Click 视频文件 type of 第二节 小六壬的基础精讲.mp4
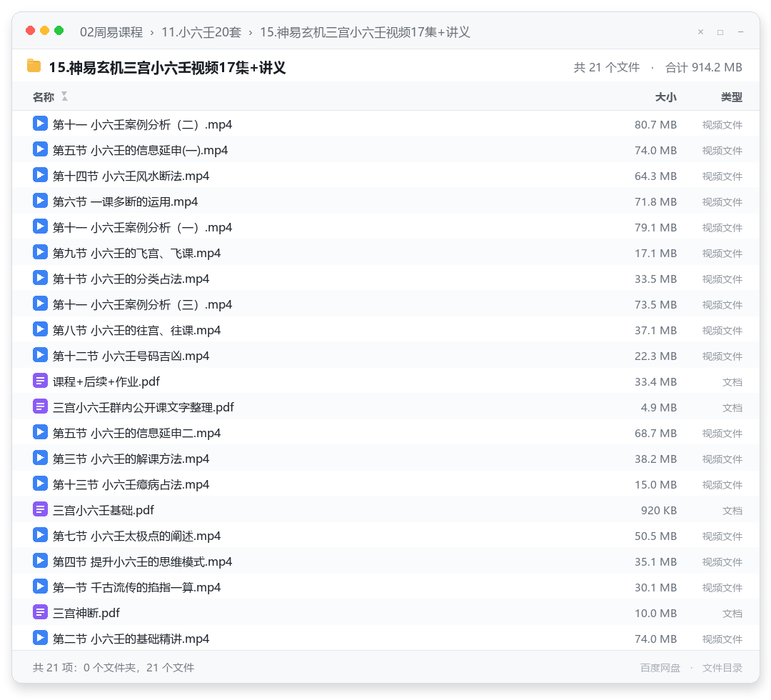The image size is (771, 700). (x=722, y=639)
